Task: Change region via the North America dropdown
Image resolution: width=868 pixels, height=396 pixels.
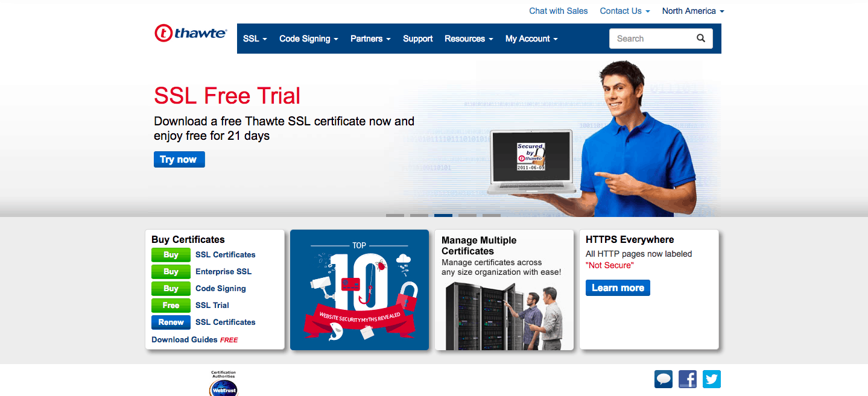Action: 692,10
